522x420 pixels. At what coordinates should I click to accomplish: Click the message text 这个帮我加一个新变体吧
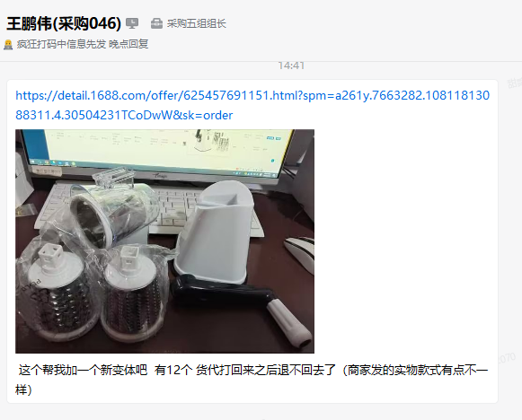pyautogui.click(x=83, y=370)
